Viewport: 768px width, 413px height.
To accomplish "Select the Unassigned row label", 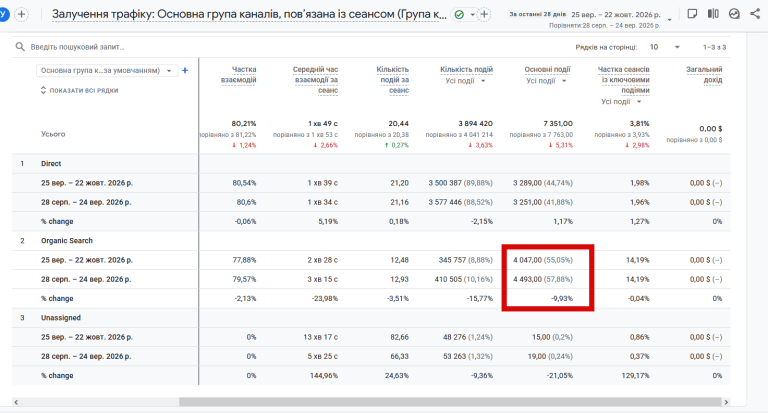I will (61, 317).
